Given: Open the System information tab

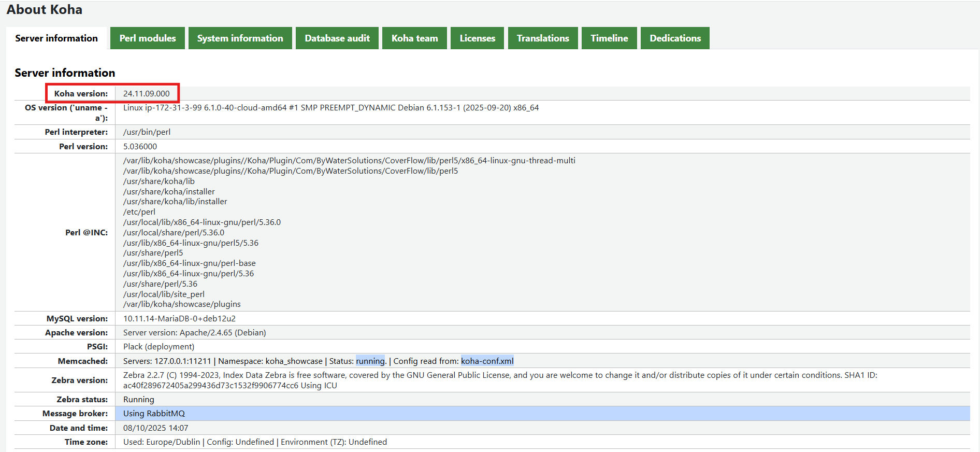Looking at the screenshot, I should tap(240, 38).
